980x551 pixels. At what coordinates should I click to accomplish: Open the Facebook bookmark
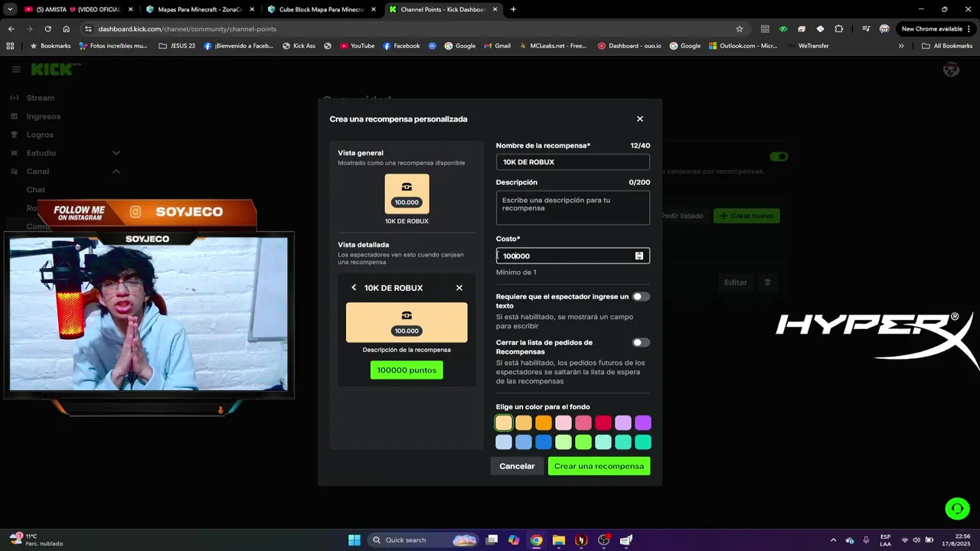[401, 46]
